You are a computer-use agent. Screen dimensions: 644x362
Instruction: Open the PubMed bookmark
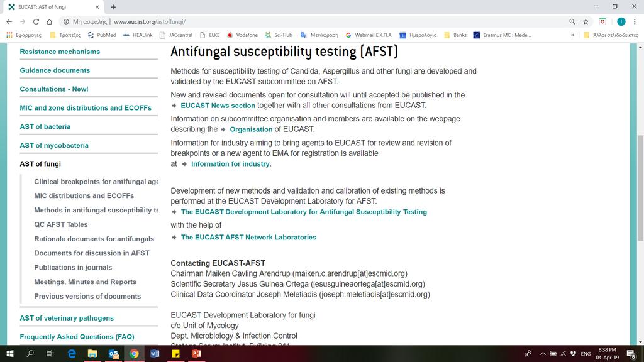click(x=102, y=35)
